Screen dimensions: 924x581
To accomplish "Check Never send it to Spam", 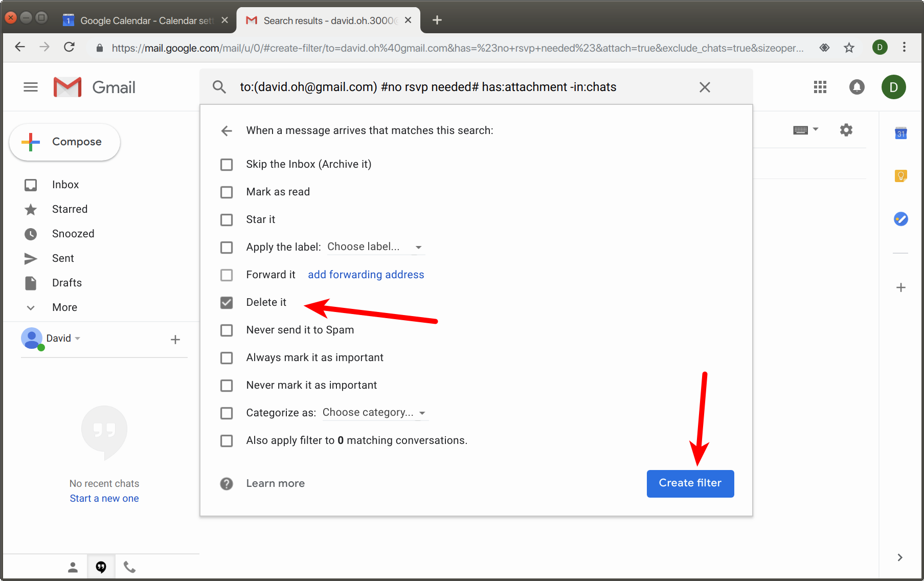I will click(x=227, y=330).
